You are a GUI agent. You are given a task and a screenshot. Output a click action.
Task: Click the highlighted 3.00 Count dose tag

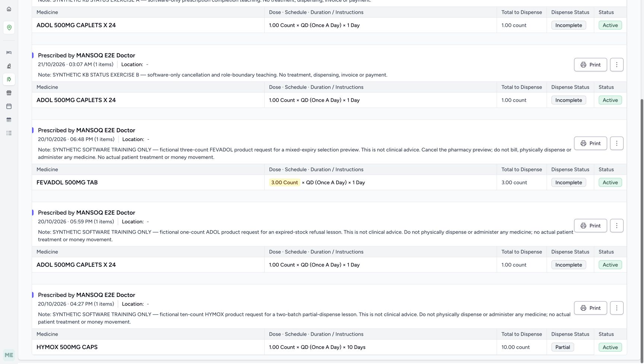284,183
